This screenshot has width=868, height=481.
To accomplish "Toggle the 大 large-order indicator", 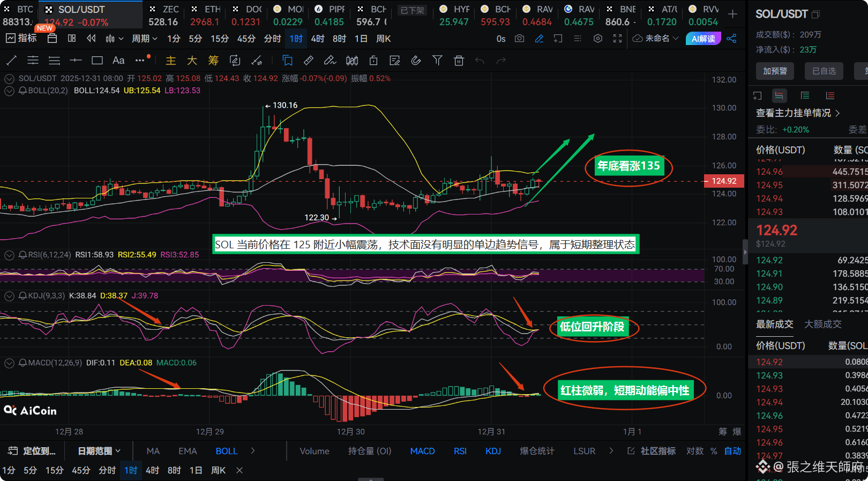I will coord(192,61).
